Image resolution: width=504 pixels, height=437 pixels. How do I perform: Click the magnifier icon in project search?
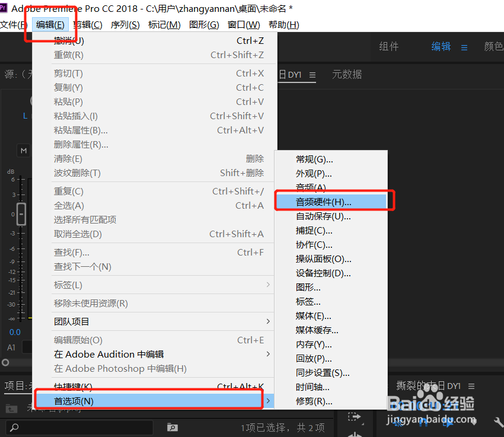pyautogui.click(x=14, y=428)
